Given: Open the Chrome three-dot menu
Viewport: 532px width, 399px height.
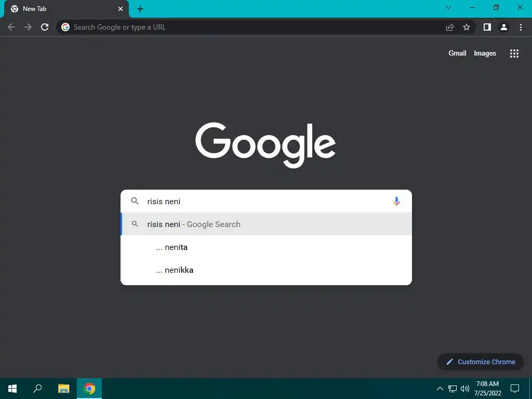Looking at the screenshot, I should 521,27.
